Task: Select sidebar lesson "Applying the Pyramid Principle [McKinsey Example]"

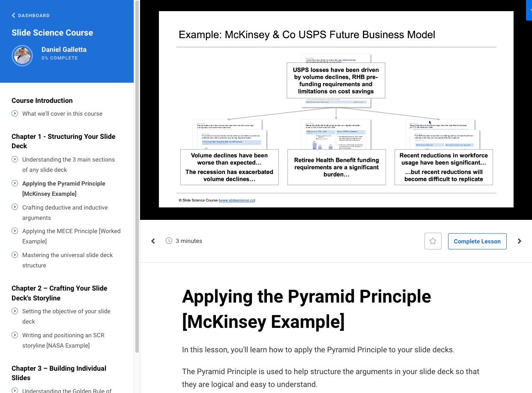Action: click(64, 189)
